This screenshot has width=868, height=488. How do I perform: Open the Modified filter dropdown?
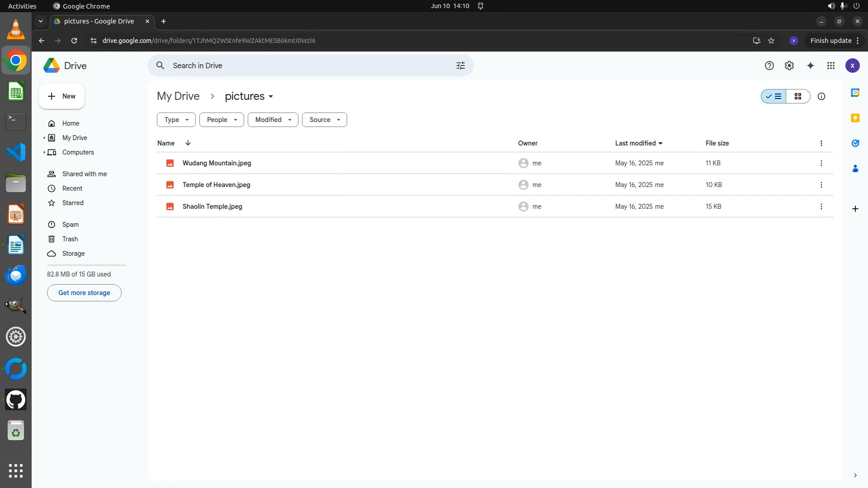click(x=273, y=120)
